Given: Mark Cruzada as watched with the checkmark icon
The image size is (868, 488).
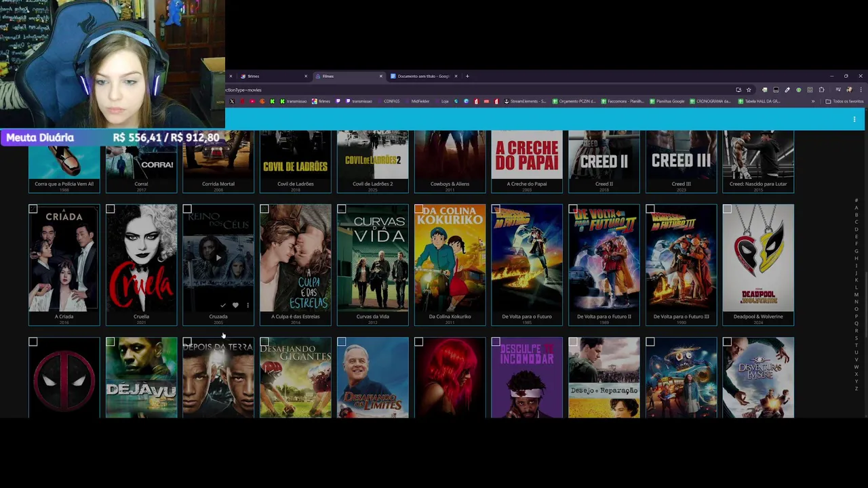Looking at the screenshot, I should coord(223,306).
